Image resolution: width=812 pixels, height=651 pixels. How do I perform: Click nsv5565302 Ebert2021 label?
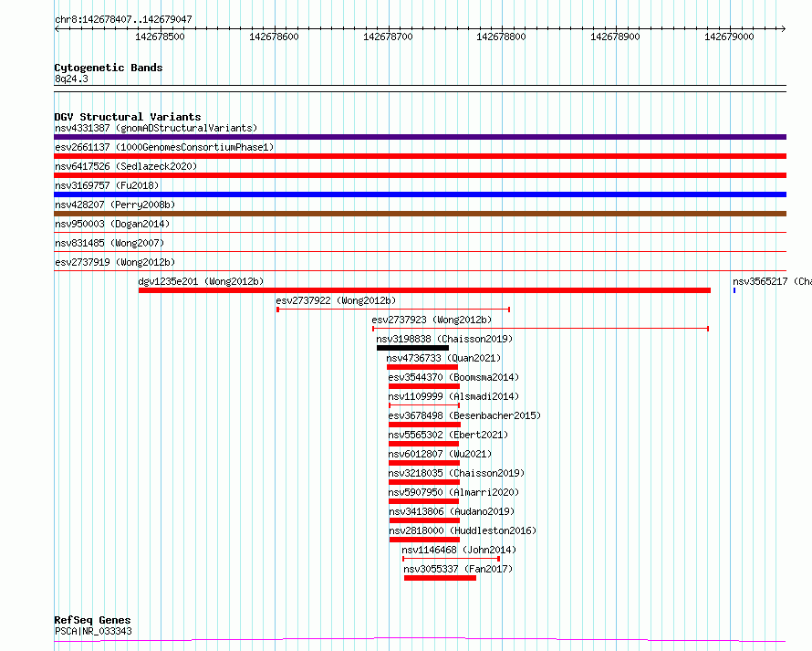point(449,435)
